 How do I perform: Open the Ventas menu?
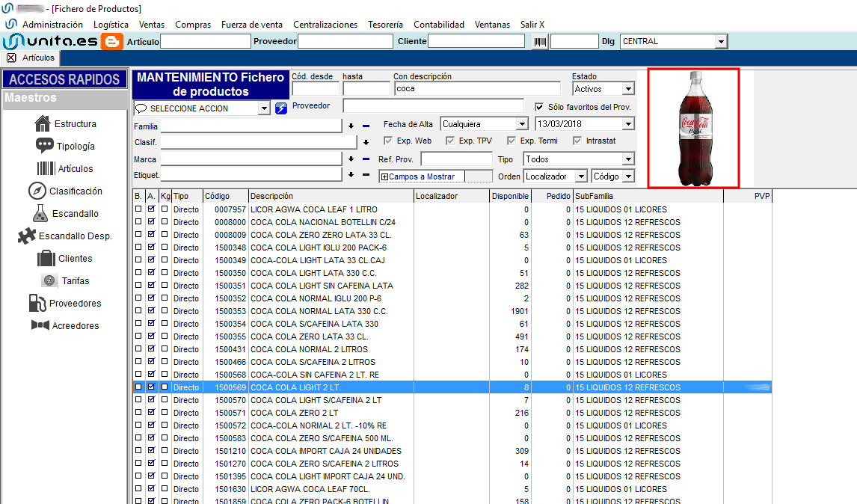pyautogui.click(x=151, y=25)
